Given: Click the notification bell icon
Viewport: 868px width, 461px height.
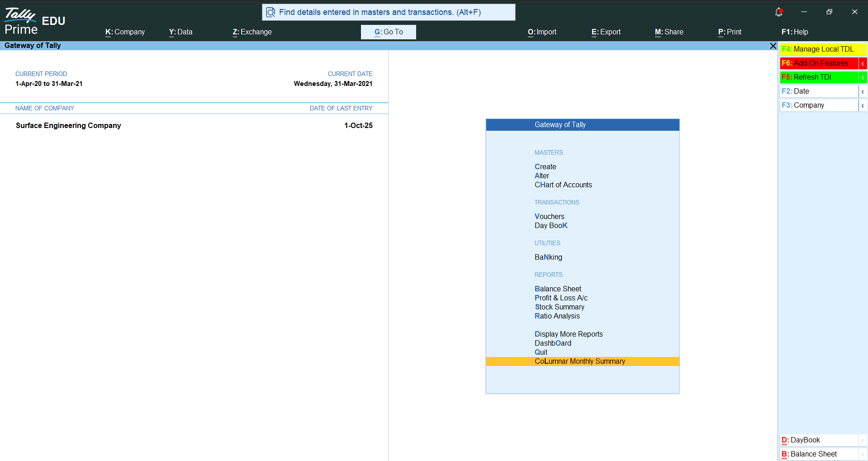Looking at the screenshot, I should (x=778, y=12).
